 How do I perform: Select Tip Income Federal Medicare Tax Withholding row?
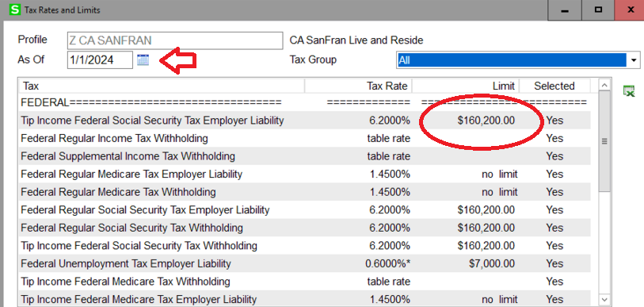point(305,282)
